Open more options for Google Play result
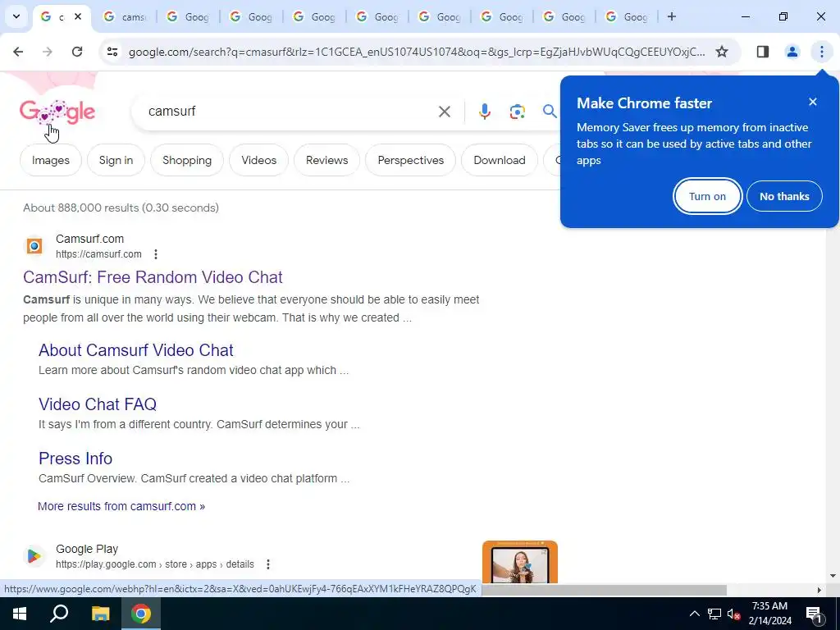This screenshot has width=840, height=630. [x=268, y=564]
